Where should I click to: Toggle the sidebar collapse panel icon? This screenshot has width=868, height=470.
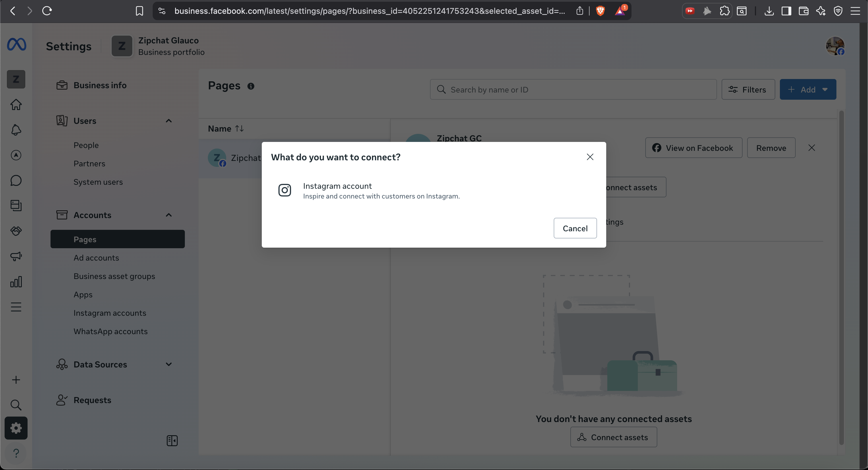pos(172,441)
